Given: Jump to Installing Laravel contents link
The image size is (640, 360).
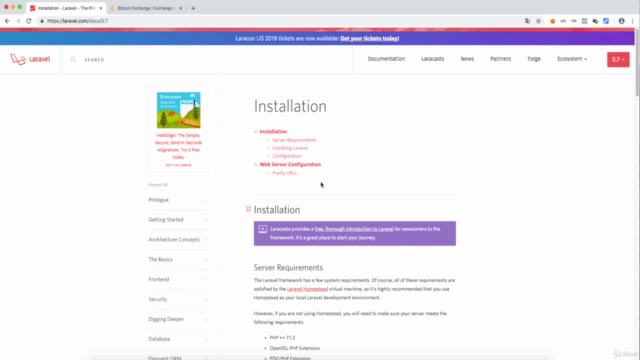Looking at the screenshot, I should click(290, 148).
